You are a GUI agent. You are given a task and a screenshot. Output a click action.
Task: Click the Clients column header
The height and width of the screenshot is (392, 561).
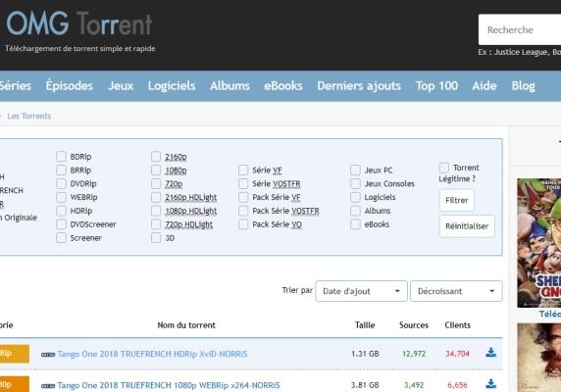pos(458,324)
